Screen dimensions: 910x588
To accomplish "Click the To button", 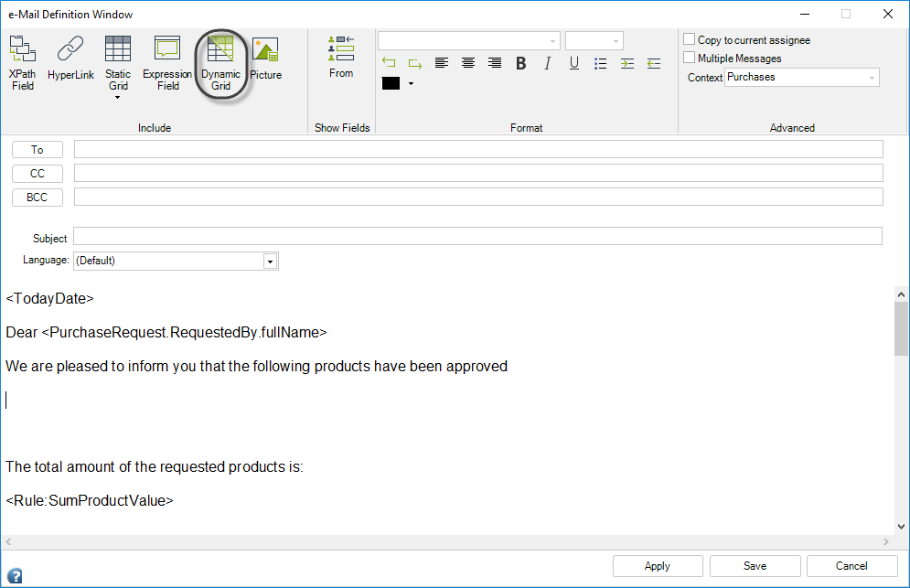I will [x=37, y=150].
